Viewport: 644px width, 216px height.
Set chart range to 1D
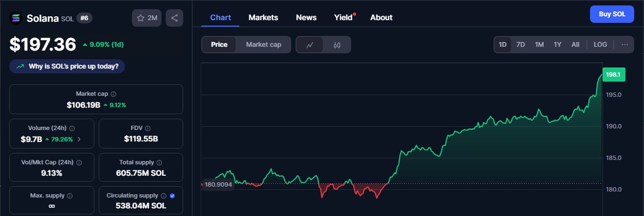tap(503, 45)
